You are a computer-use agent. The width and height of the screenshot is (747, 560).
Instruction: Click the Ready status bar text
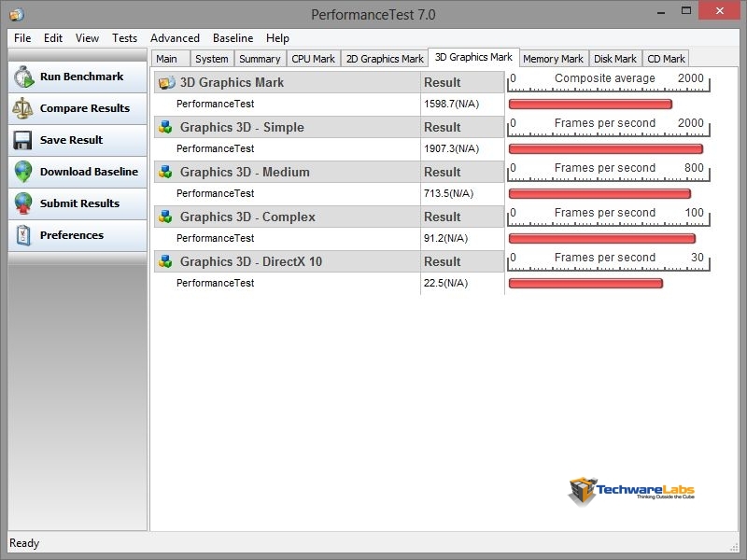(x=24, y=543)
